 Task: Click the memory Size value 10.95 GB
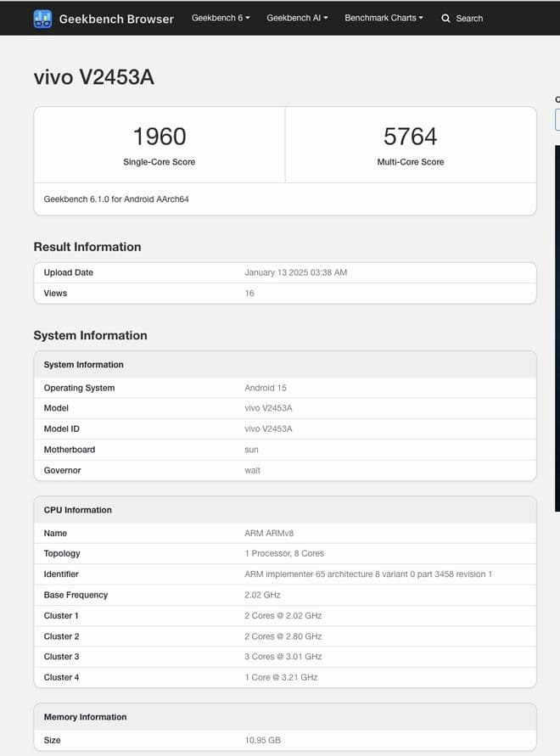coord(262,740)
